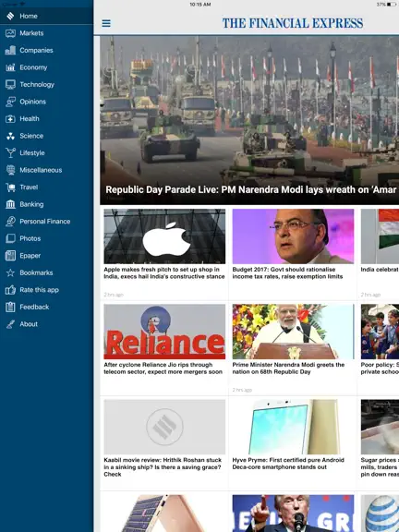
Task: Tap the hamburger menu icon
Action: point(106,23)
